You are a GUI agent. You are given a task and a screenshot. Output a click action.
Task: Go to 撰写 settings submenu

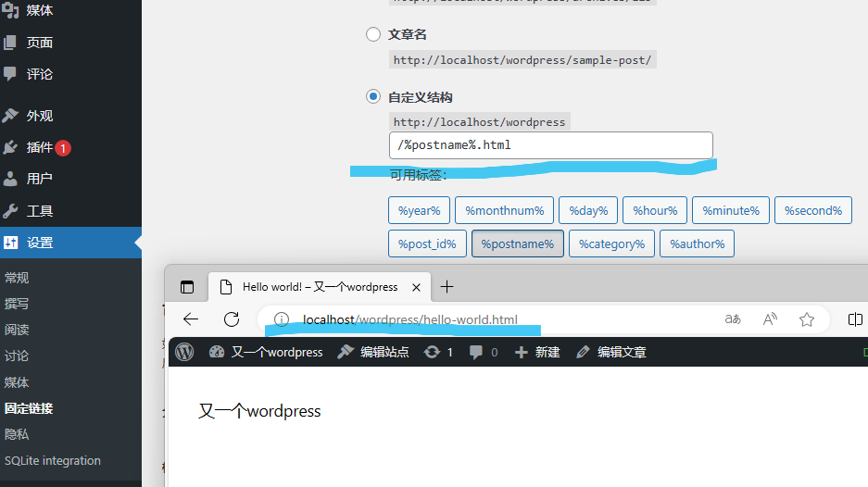(17, 304)
